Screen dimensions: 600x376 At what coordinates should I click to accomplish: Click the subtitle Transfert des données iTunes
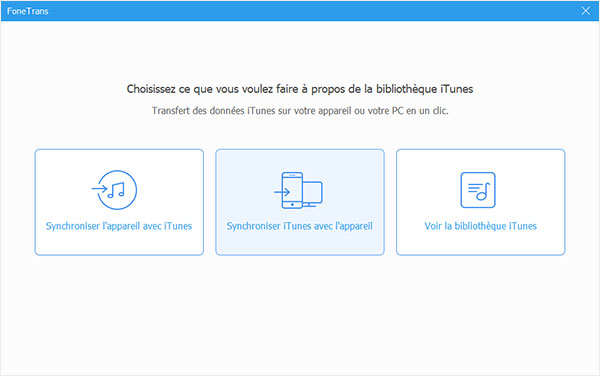click(x=300, y=111)
